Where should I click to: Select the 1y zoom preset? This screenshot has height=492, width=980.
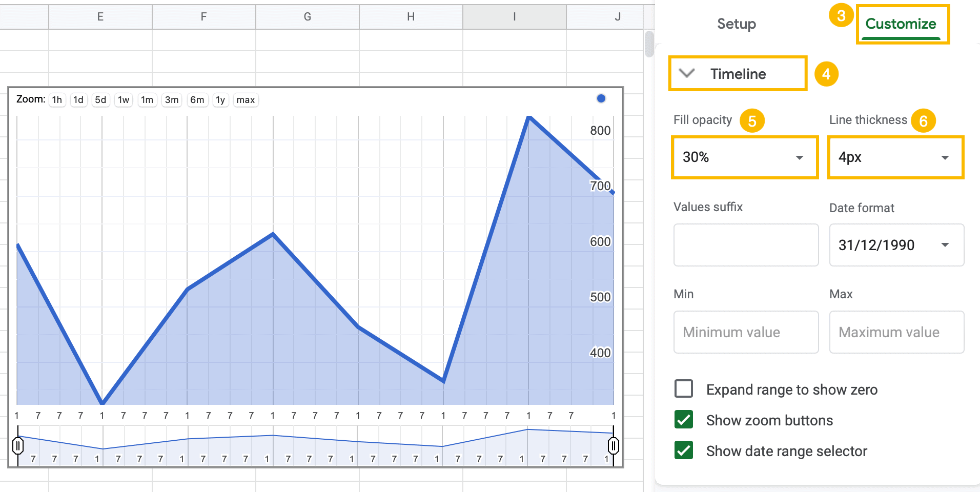click(220, 100)
